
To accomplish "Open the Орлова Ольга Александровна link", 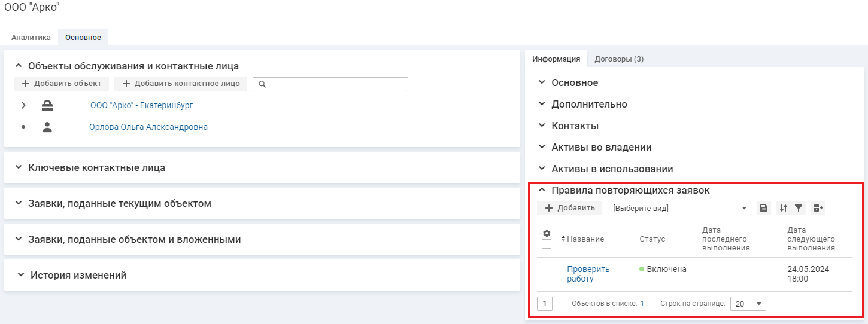I will (x=148, y=127).
